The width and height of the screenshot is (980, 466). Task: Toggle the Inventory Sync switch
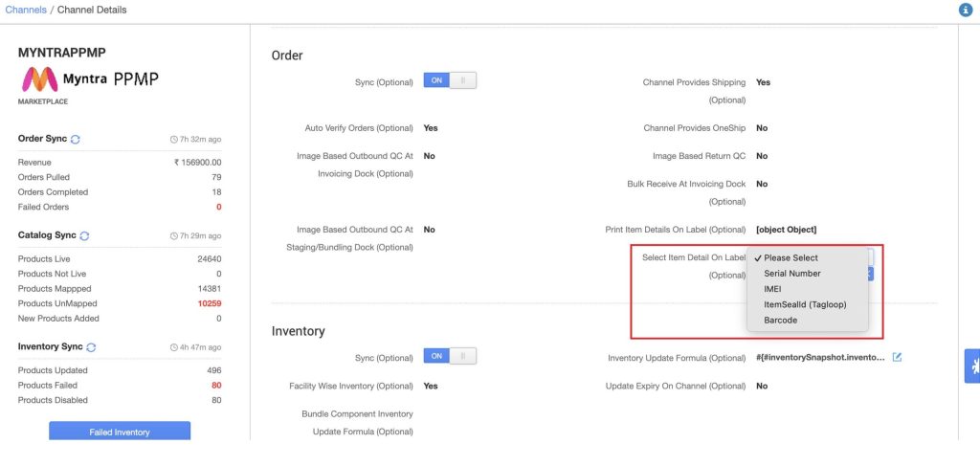coord(450,356)
